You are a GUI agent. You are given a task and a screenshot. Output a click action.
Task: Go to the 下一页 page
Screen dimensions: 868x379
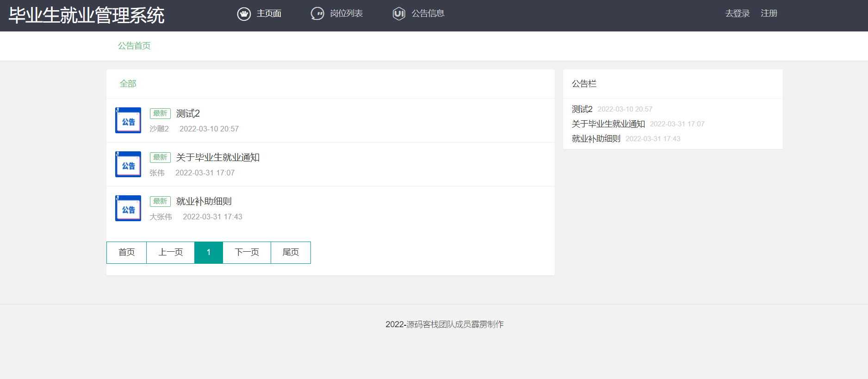247,252
